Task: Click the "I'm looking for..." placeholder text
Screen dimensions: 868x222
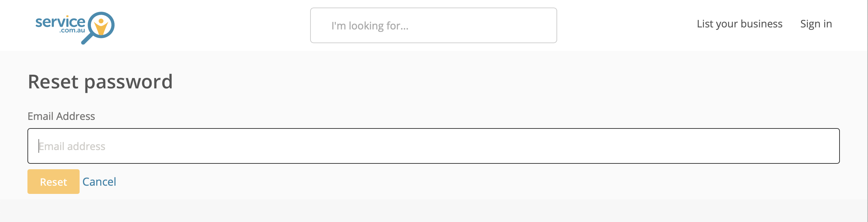Action: pos(370,26)
